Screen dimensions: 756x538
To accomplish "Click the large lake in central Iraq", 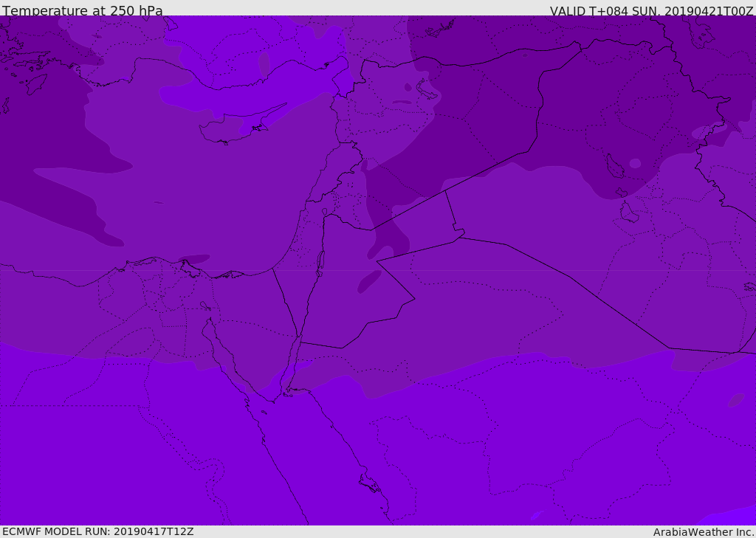I will coord(614,167).
